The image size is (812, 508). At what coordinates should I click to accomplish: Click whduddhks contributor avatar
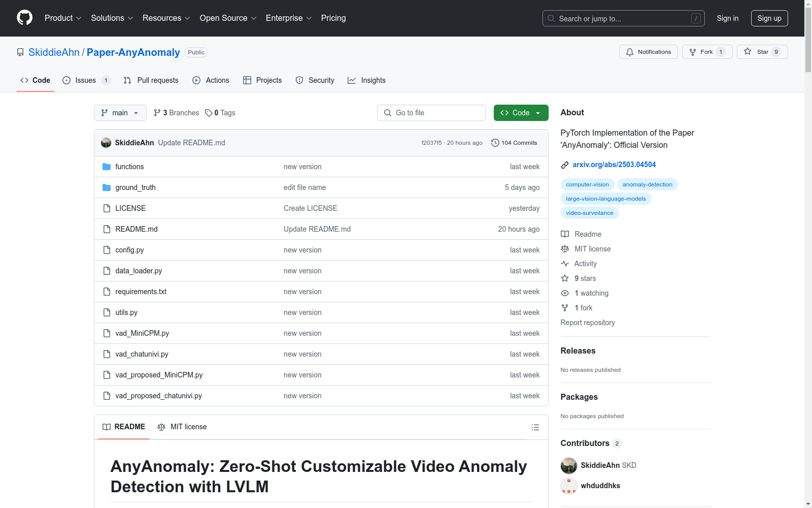569,486
